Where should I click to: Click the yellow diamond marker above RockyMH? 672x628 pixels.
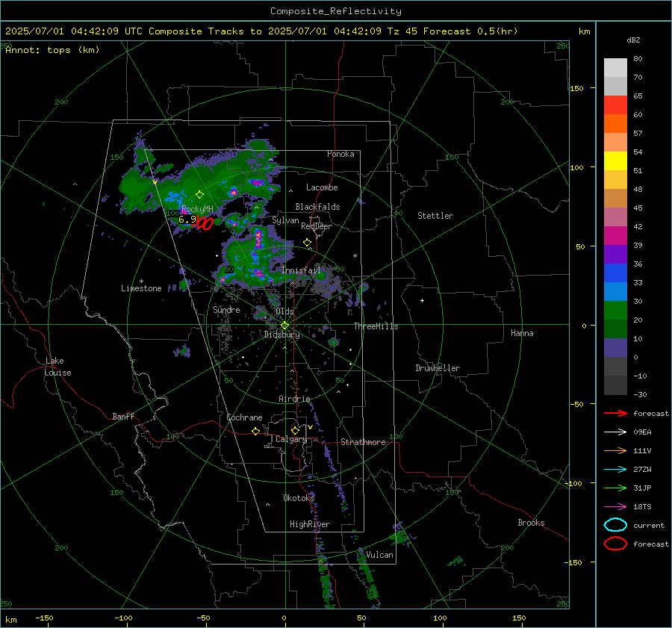pos(199,195)
